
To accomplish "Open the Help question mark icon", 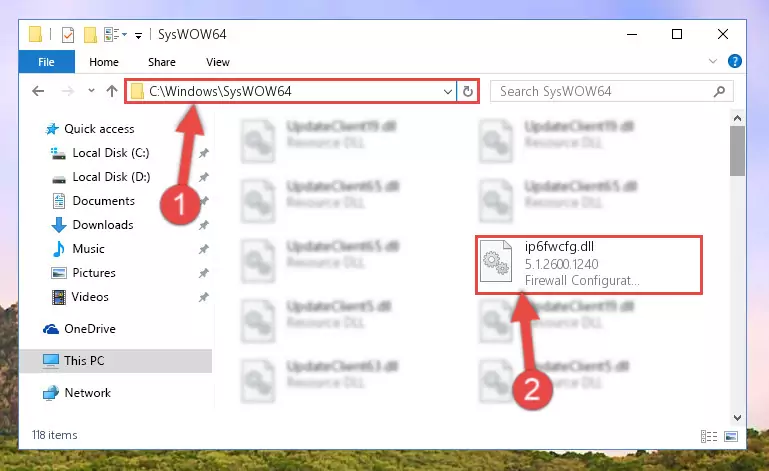I will click(734, 61).
